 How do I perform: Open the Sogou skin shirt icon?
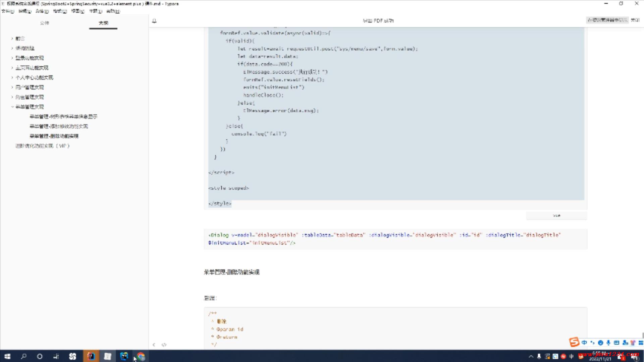pyautogui.click(x=633, y=343)
